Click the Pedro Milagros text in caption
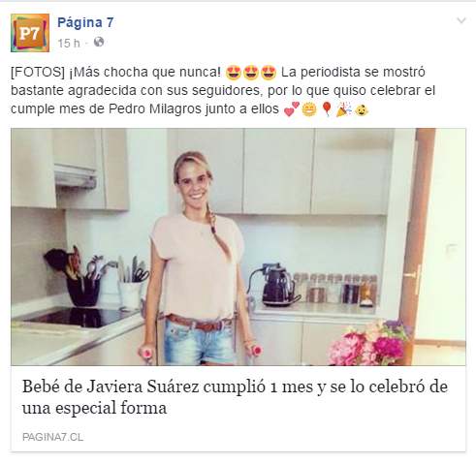Image resolution: width=476 pixels, height=464 pixels. 155,109
